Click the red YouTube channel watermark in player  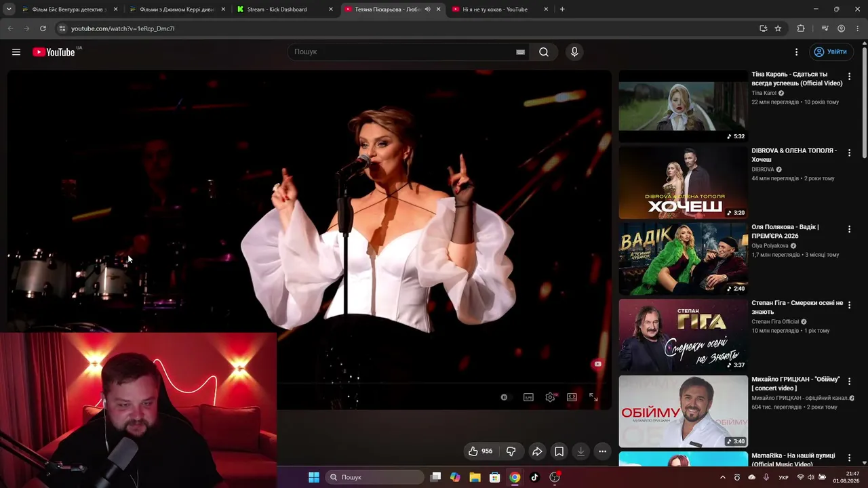[x=597, y=364]
